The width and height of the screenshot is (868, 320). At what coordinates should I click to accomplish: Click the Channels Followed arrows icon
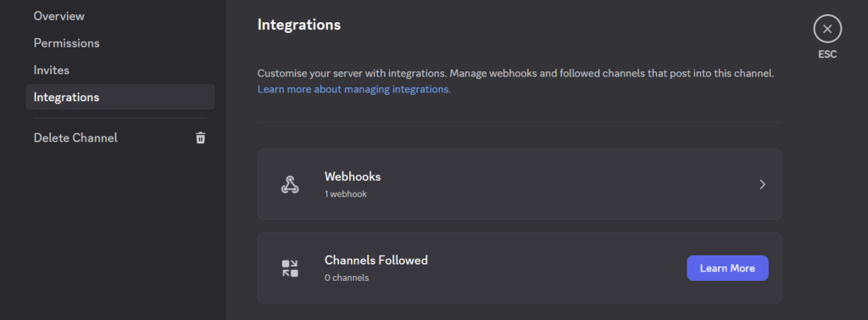pos(290,268)
